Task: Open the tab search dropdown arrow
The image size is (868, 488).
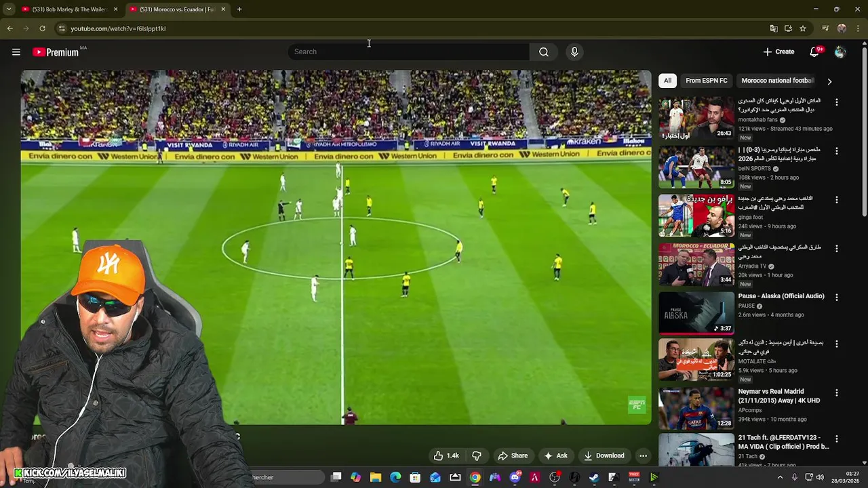Action: [x=9, y=9]
